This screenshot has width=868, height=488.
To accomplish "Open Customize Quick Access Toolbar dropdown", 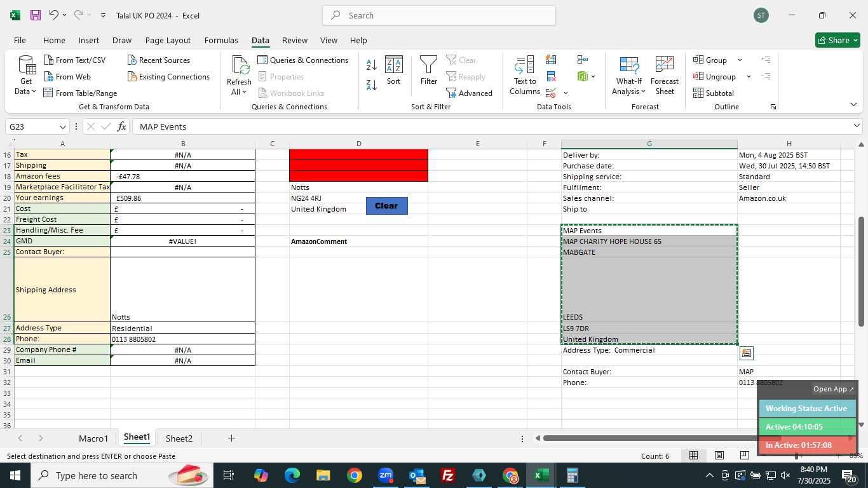I will pos(103,15).
